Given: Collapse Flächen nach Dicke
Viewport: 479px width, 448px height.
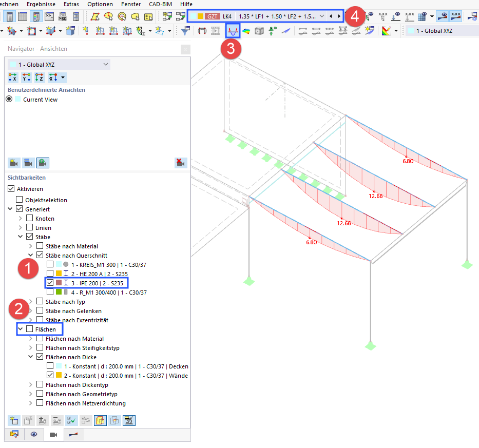Looking at the screenshot, I should pos(31,357).
